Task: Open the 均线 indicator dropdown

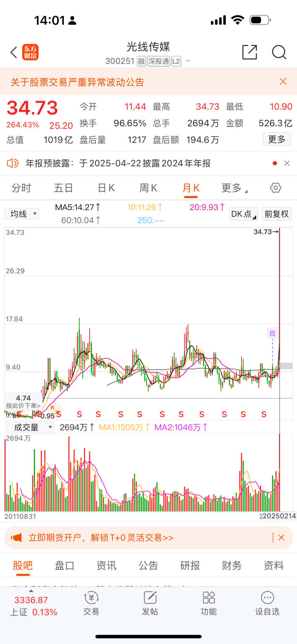Action: (x=22, y=214)
